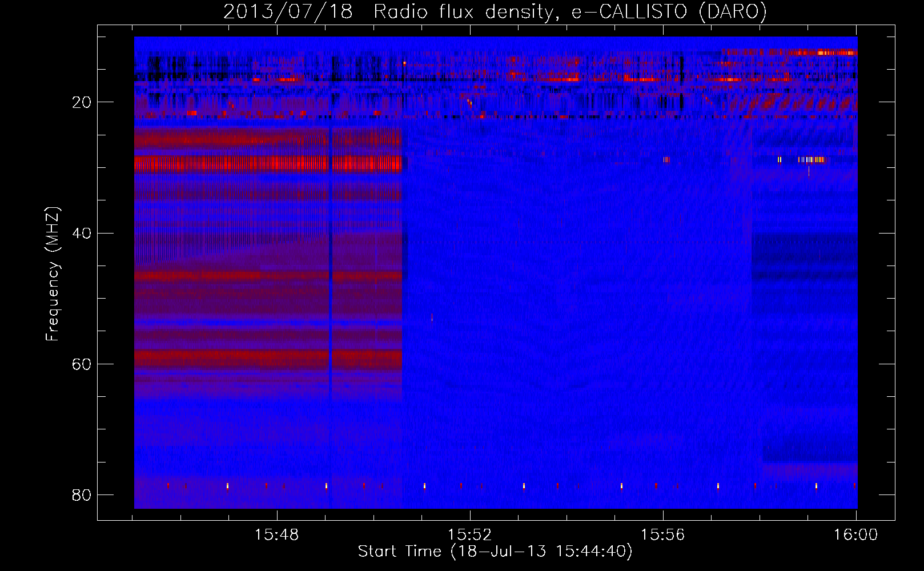The height and width of the screenshot is (571, 924).
Task: Click the 60 MHz frequency tick label
Action: (82, 364)
